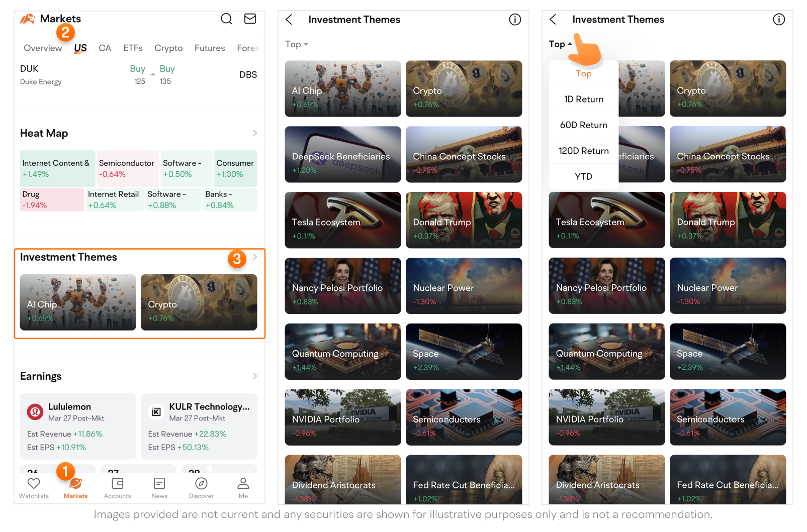
Task: Open Lululemon earnings card
Action: point(78,427)
